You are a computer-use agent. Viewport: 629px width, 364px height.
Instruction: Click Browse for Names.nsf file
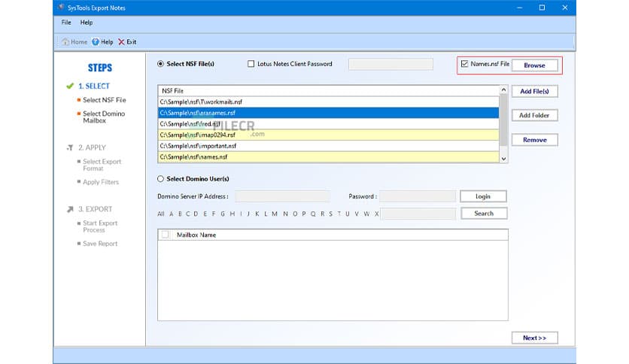(534, 65)
